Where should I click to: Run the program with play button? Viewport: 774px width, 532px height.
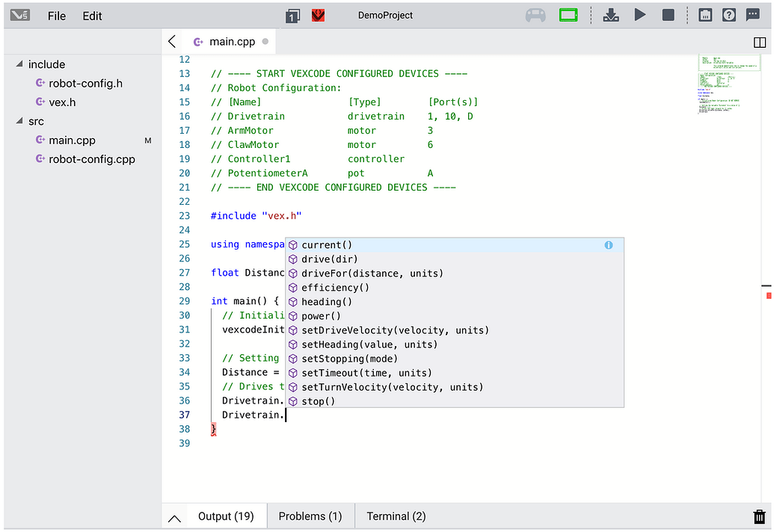point(640,15)
